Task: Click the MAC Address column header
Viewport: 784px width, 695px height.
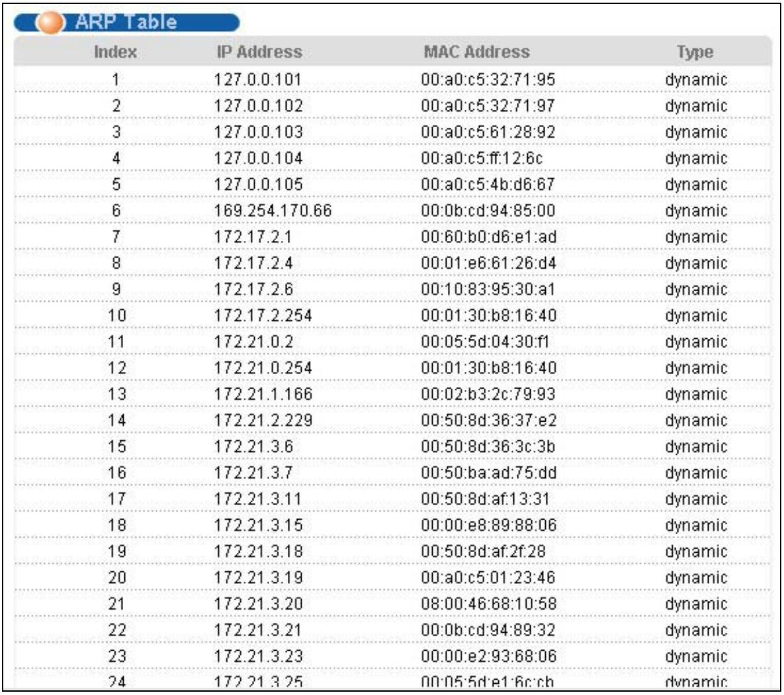Action: click(x=476, y=52)
